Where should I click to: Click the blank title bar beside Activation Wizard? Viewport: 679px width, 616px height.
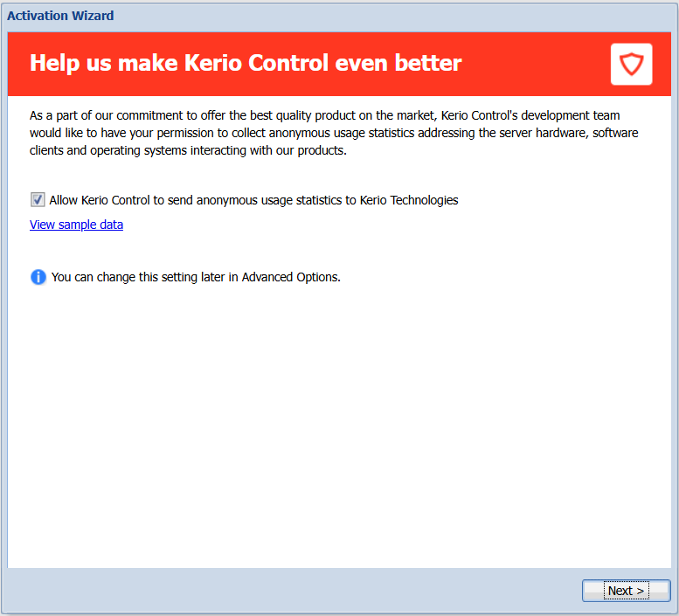pyautogui.click(x=393, y=16)
